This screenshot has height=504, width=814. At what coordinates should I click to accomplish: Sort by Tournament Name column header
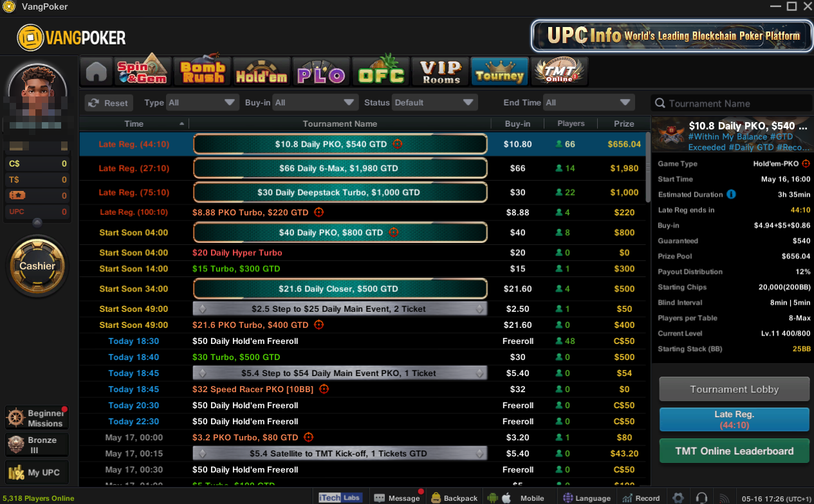click(x=340, y=123)
